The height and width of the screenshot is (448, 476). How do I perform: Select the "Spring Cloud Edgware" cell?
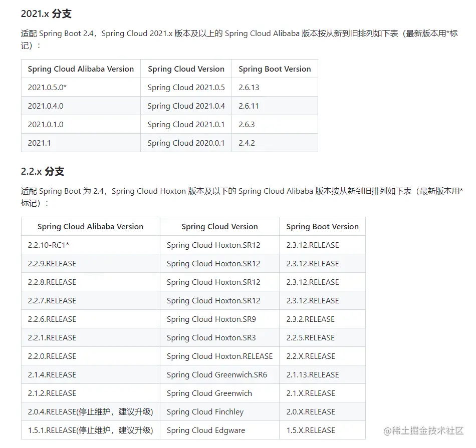pos(219,430)
